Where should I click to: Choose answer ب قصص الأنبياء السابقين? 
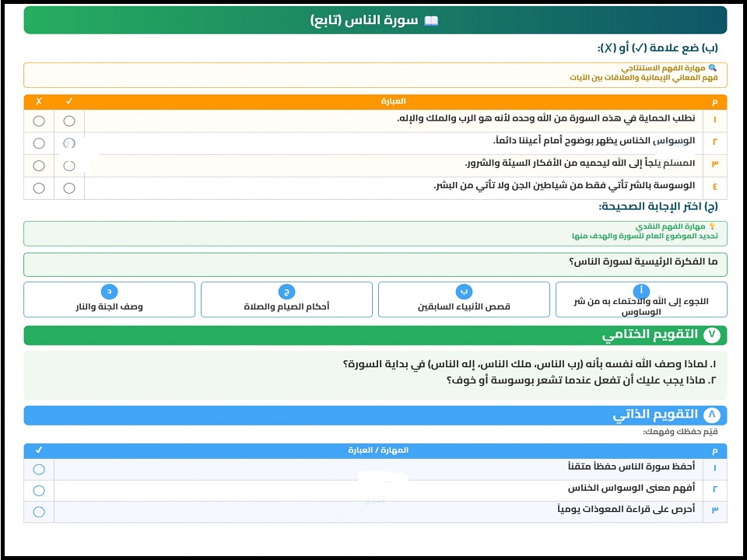pos(464,299)
